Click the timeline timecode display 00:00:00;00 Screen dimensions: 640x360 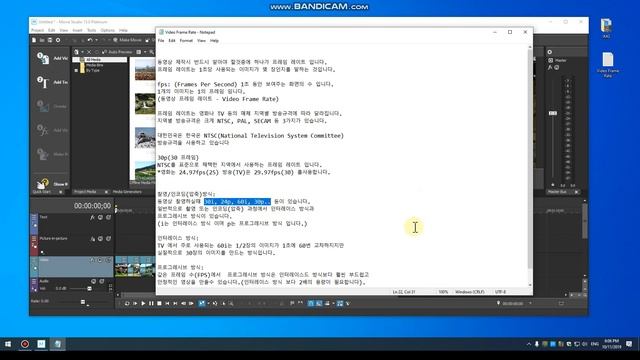tap(92, 206)
